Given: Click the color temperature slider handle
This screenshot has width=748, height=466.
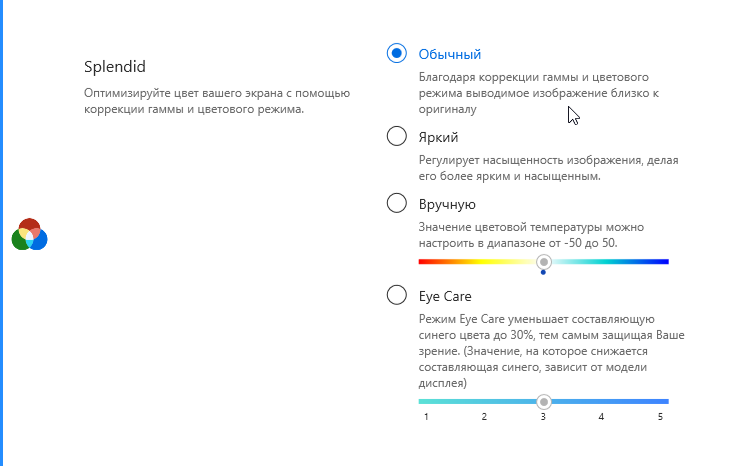Looking at the screenshot, I should 544,262.
